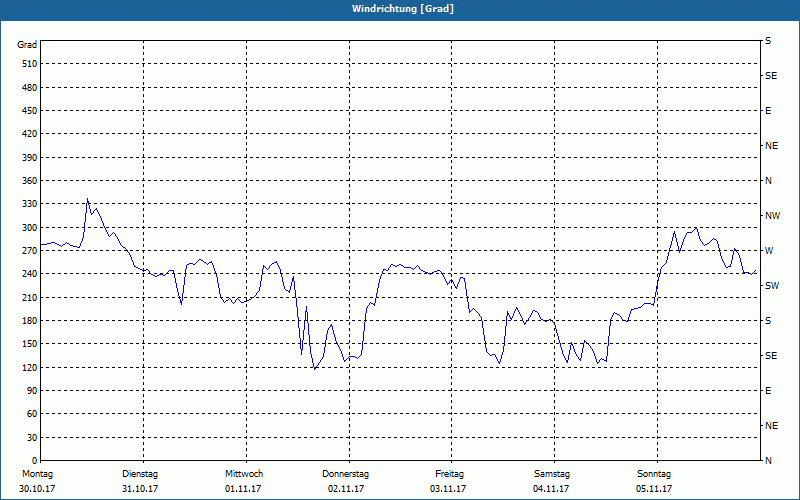Select the date 31.10.17
Viewport: 800px width, 500px height.
(140, 489)
